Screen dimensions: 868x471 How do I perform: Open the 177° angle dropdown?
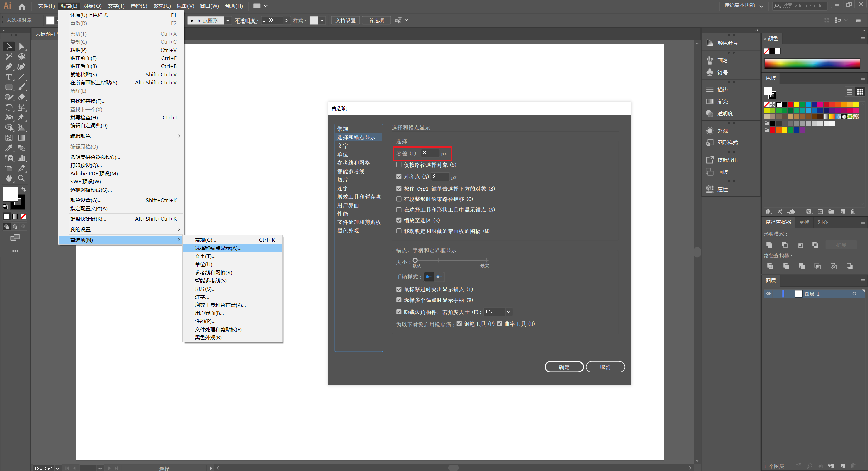[x=508, y=312]
